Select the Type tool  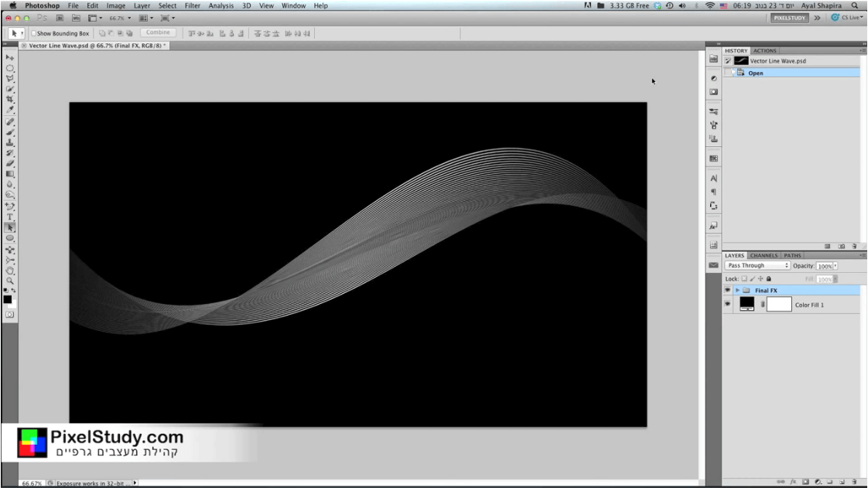(x=10, y=217)
